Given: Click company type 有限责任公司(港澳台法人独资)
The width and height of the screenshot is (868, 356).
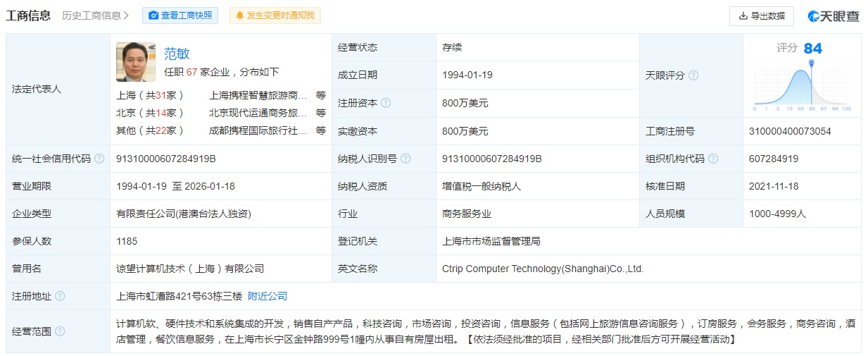Looking at the screenshot, I should point(184,214).
